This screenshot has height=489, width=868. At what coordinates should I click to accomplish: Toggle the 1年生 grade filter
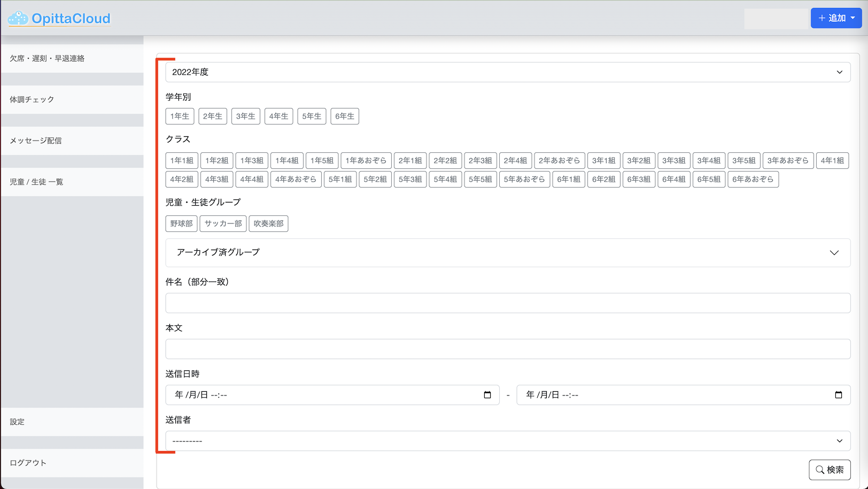(x=180, y=116)
